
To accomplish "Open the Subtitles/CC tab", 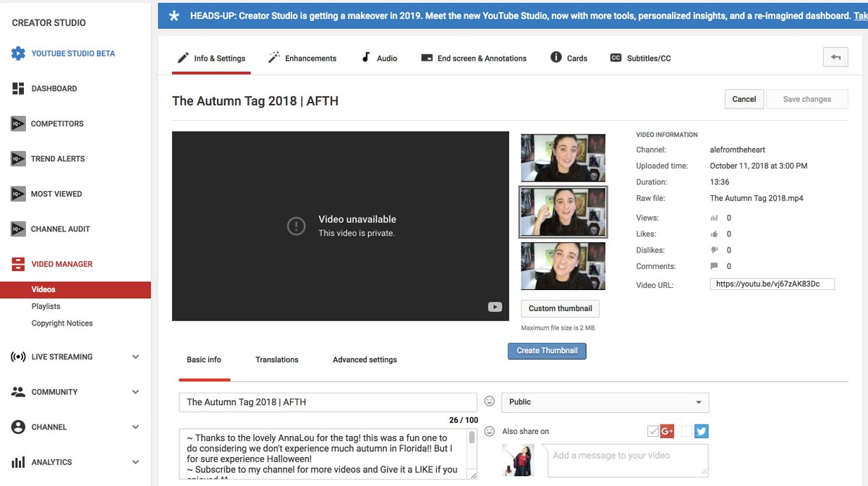I will 640,58.
